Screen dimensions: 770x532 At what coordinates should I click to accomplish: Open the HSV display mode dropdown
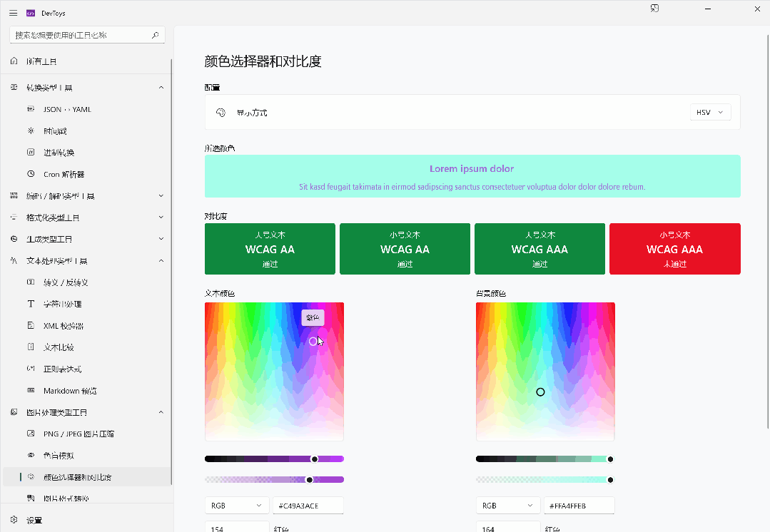click(710, 112)
